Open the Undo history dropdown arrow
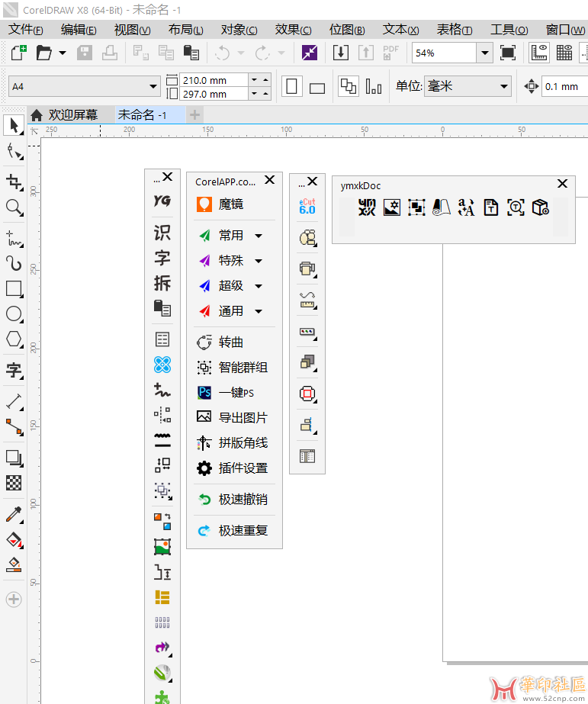The image size is (588, 704). [240, 53]
